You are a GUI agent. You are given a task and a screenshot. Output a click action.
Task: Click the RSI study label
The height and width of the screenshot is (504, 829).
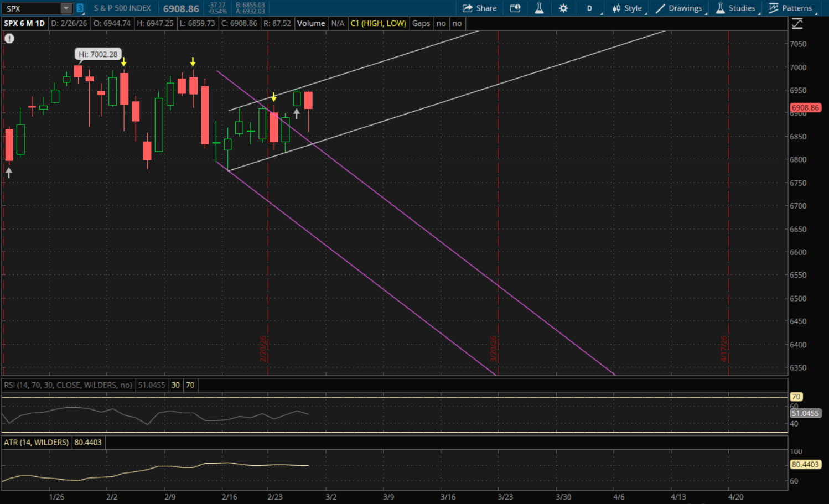(x=68, y=385)
